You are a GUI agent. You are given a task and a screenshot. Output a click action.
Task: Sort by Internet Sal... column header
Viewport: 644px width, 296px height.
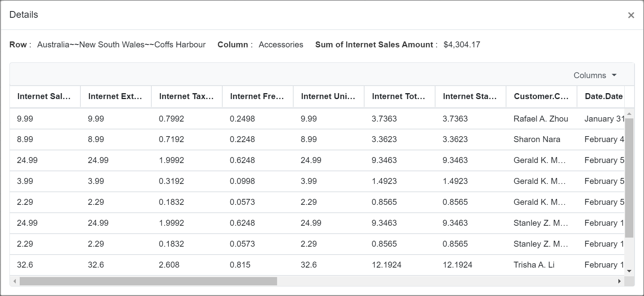(45, 96)
